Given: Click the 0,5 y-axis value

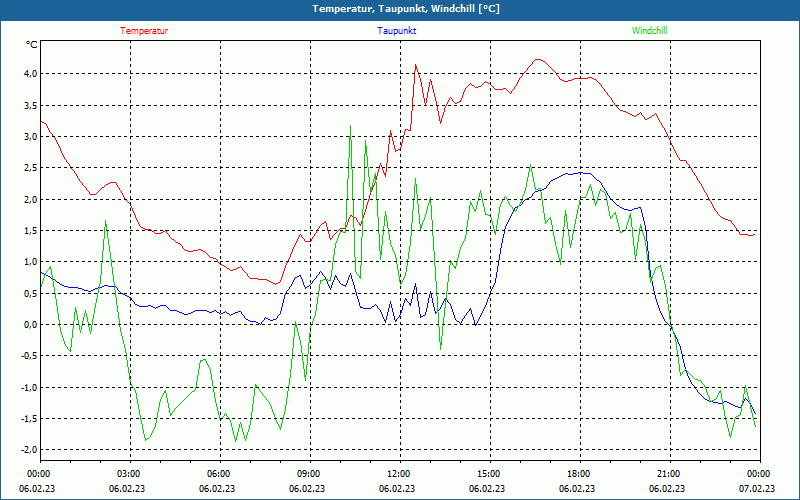Looking at the screenshot, I should [x=31, y=293].
